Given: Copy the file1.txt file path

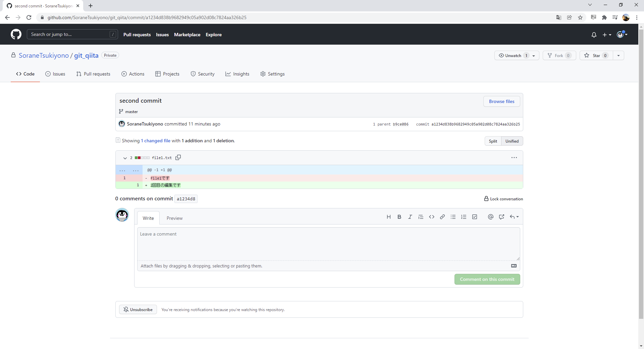Looking at the screenshot, I should 178,157.
